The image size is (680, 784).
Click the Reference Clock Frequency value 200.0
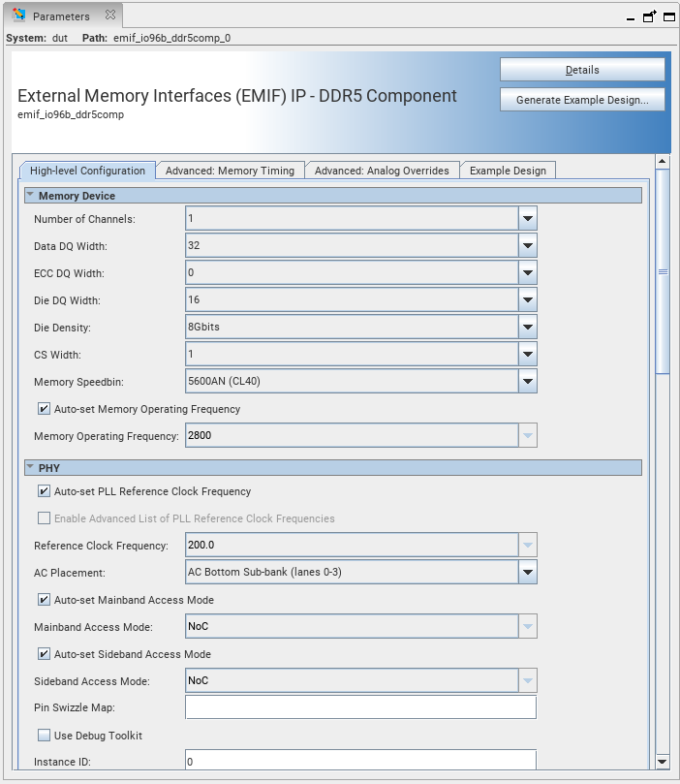pyautogui.click(x=201, y=545)
